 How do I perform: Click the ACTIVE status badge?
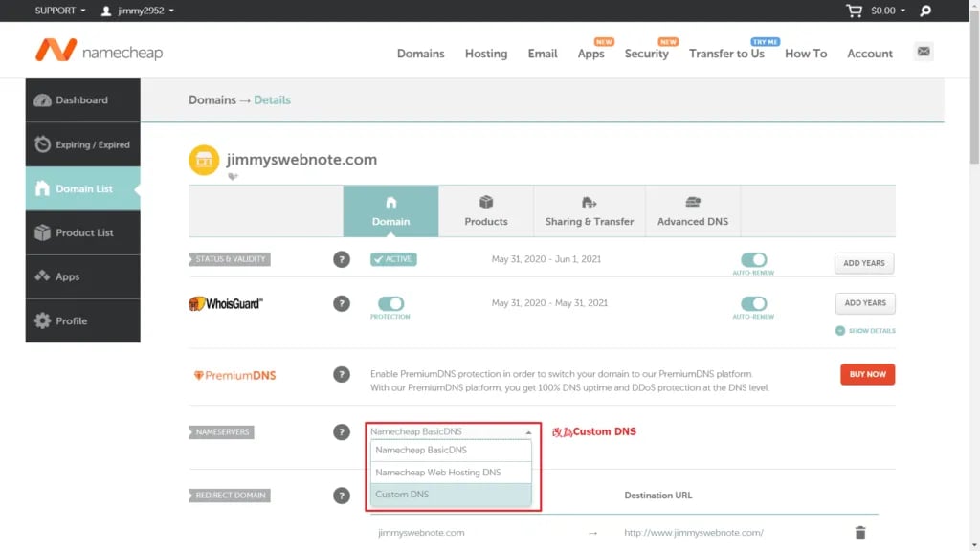pos(393,259)
